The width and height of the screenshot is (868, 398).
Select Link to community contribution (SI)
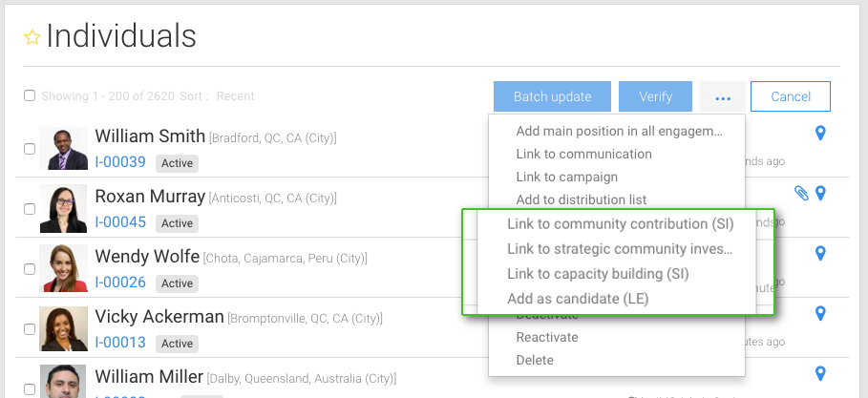click(x=621, y=224)
